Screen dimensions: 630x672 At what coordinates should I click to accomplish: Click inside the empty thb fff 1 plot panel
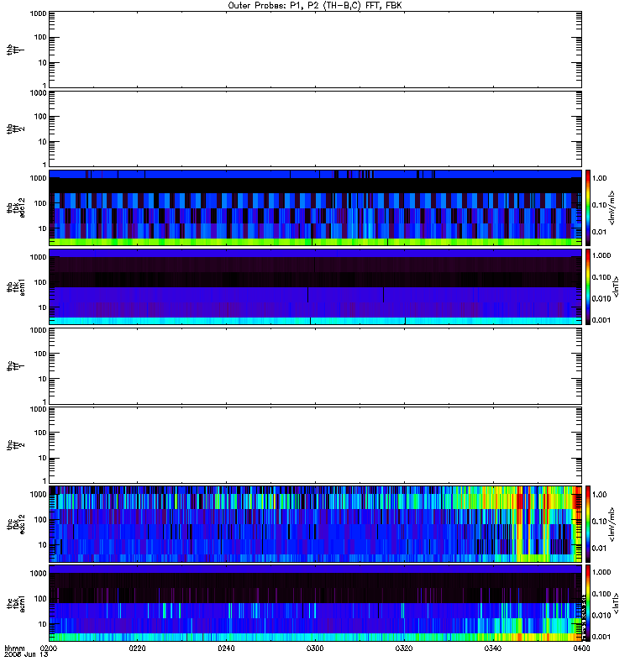[x=315, y=50]
